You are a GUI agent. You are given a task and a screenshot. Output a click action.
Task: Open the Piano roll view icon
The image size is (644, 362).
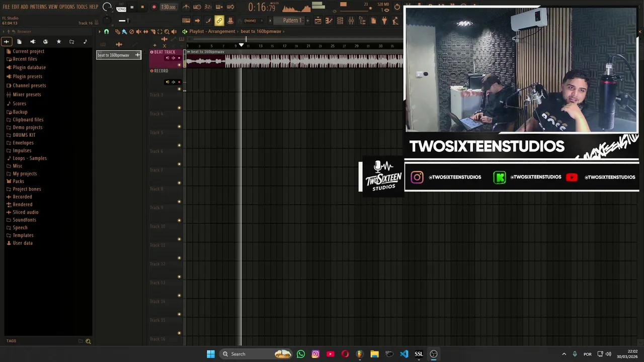(329, 21)
